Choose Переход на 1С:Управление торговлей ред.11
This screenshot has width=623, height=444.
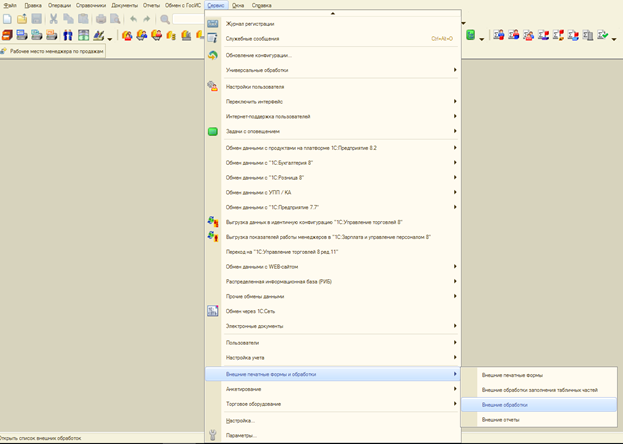(333, 252)
